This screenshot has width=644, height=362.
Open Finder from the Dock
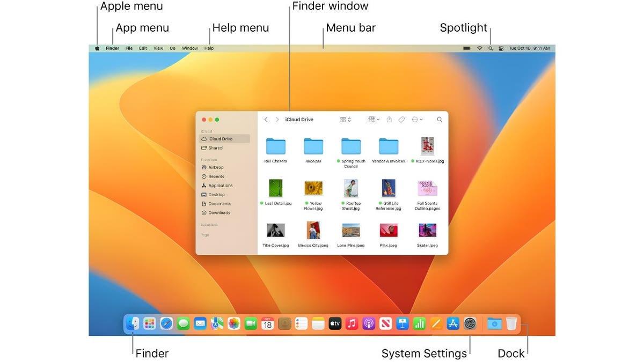(133, 323)
